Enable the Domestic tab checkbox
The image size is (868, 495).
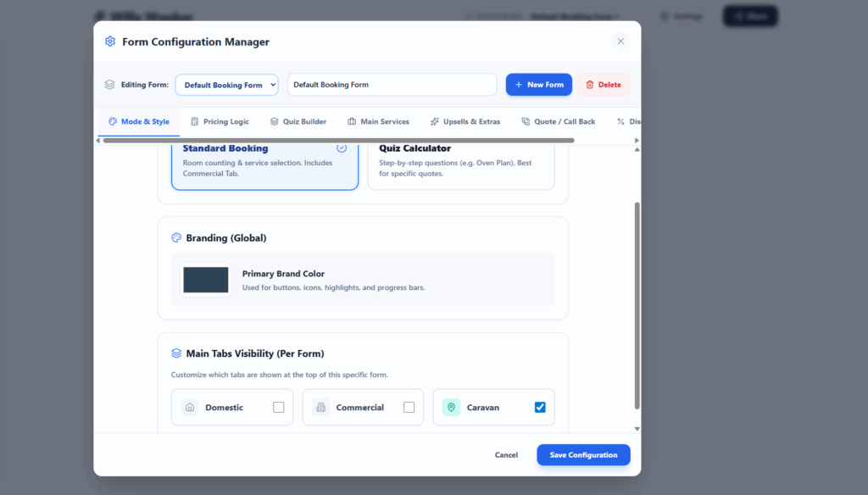(279, 408)
